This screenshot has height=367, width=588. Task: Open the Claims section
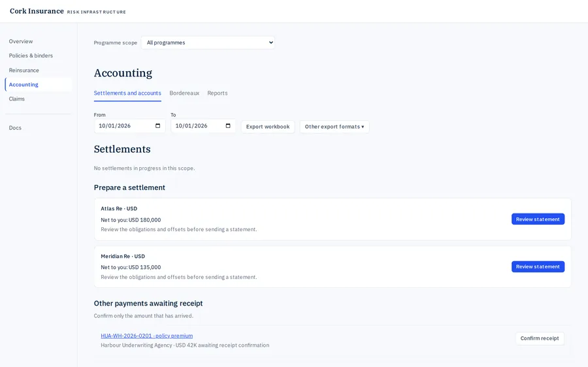pos(17,99)
